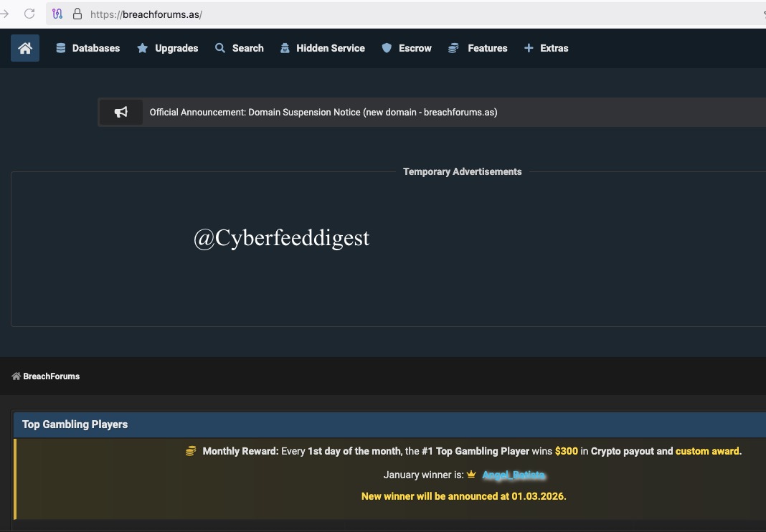The height and width of the screenshot is (532, 766).
Task: Click the Home icon in the navigation bar
Action: click(24, 47)
